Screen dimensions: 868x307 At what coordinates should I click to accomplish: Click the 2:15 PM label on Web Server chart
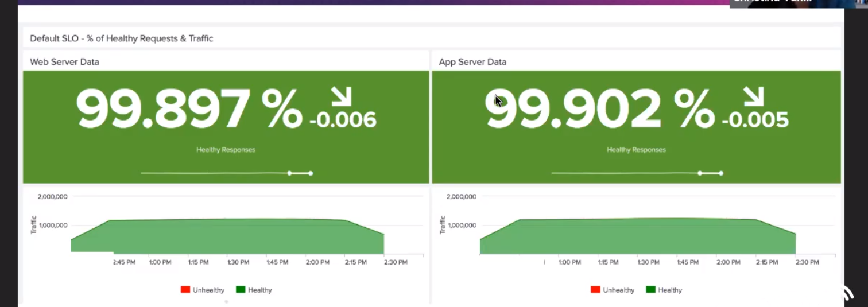pyautogui.click(x=355, y=262)
